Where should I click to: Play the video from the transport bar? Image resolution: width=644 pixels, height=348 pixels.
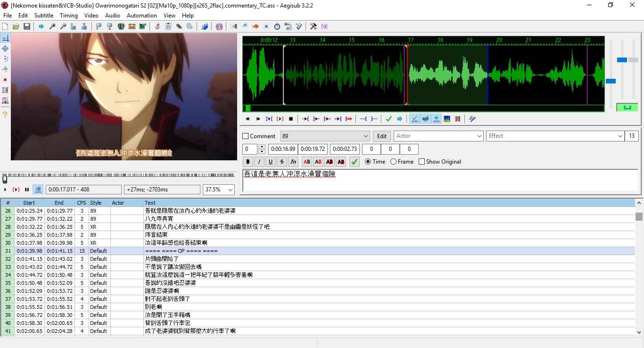coord(5,190)
